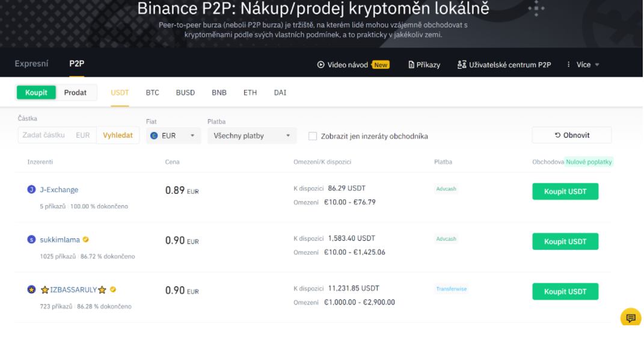Screen dimensions: 644x348
Task: Switch to the DAI tab
Action: [280, 93]
